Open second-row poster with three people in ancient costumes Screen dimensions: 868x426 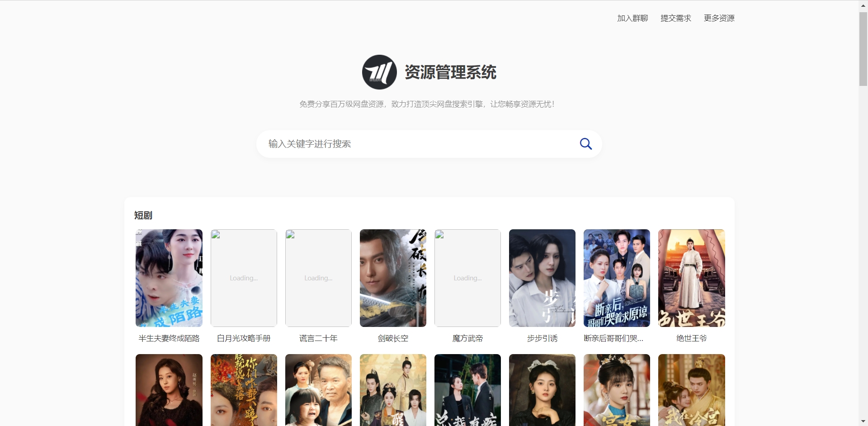[393, 390]
